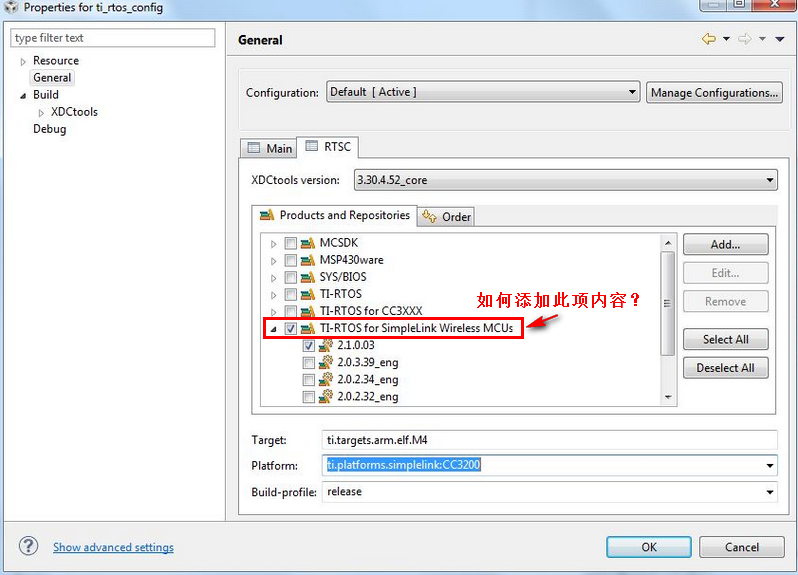Image resolution: width=798 pixels, height=575 pixels.
Task: Uncheck version 2.1.0.03 checkbox
Action: [x=308, y=346]
